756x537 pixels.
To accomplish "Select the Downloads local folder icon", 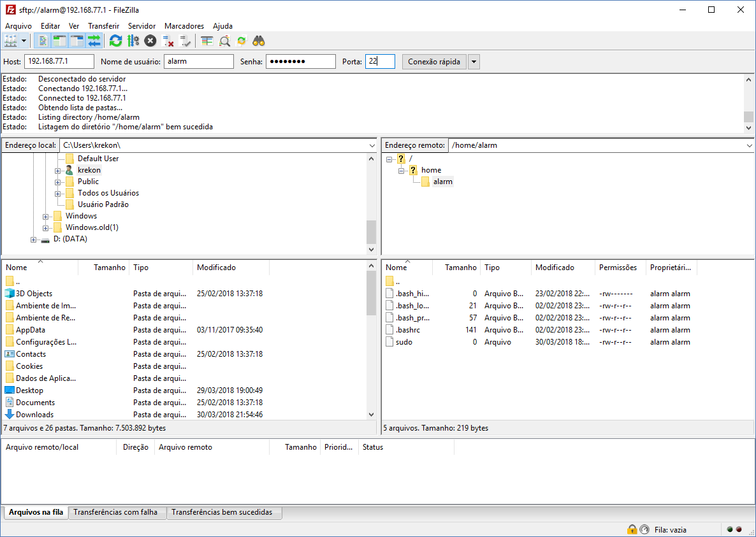I will pyautogui.click(x=10, y=414).
